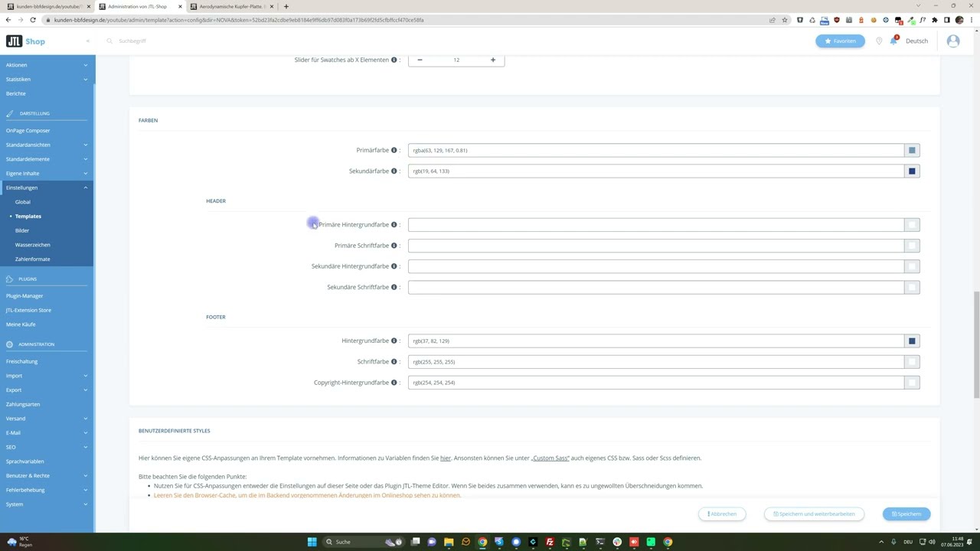
Task: Expand the Versand section
Action: tap(47, 419)
